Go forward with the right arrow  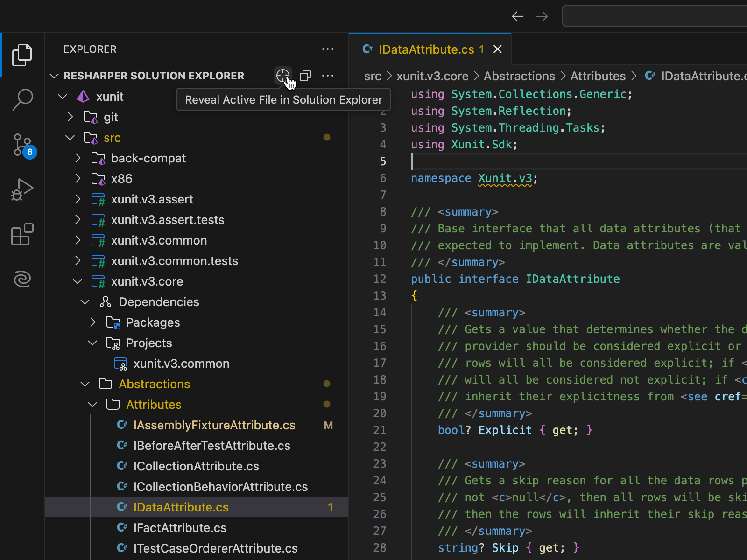[542, 16]
